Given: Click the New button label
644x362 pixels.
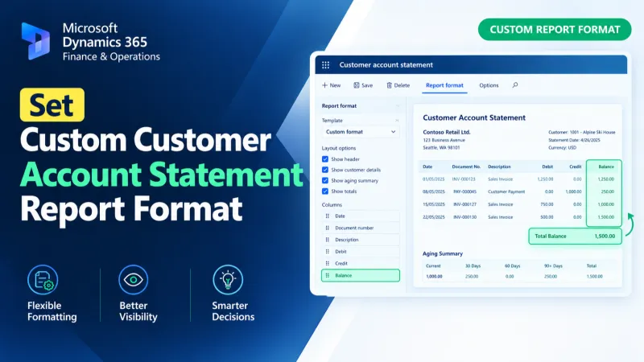Looking at the screenshot, I should click(x=335, y=85).
